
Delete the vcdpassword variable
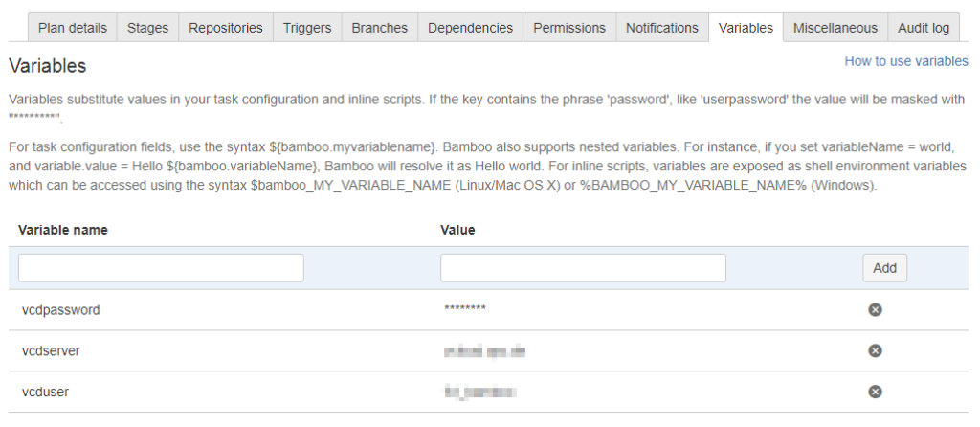tap(874, 309)
